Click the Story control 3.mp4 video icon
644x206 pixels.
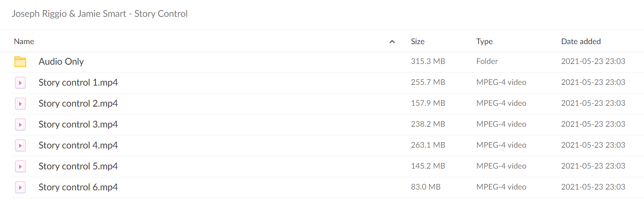click(20, 124)
